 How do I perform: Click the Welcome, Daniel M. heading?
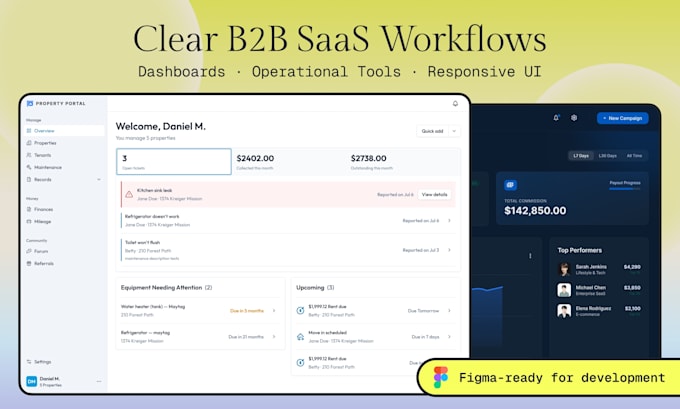[160, 126]
